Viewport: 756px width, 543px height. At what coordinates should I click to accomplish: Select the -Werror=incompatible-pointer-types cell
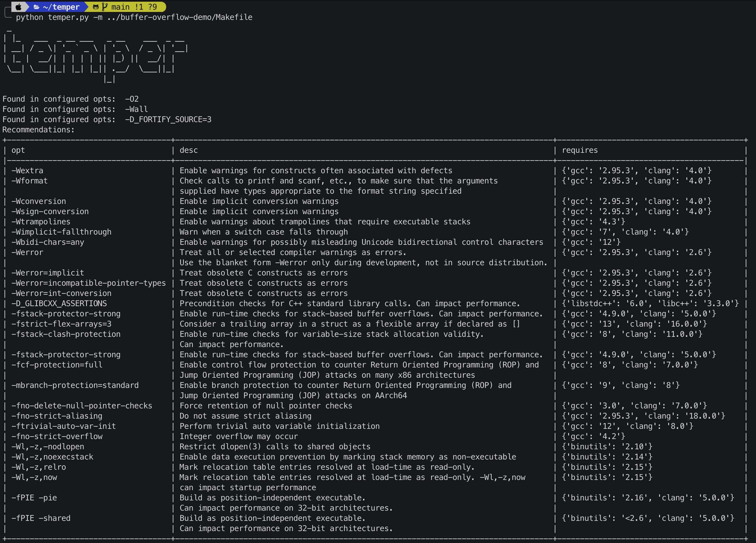point(89,283)
